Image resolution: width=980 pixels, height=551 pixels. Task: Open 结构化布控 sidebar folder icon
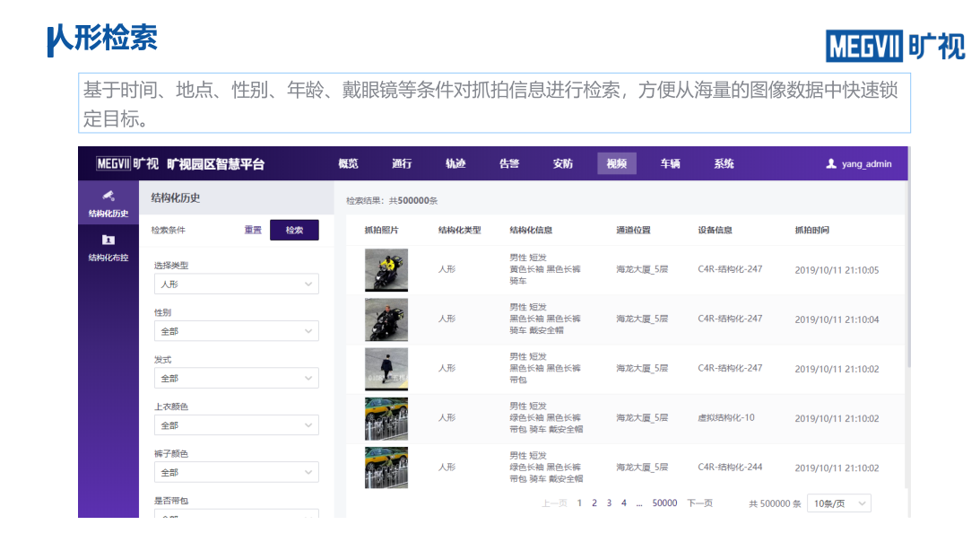tap(108, 240)
